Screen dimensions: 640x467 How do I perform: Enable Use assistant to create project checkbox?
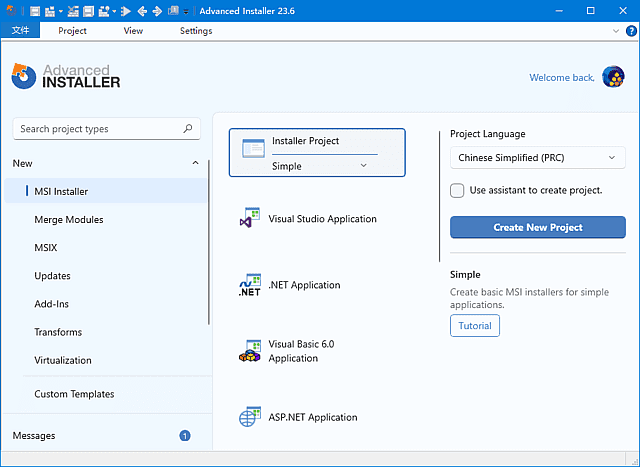457,190
